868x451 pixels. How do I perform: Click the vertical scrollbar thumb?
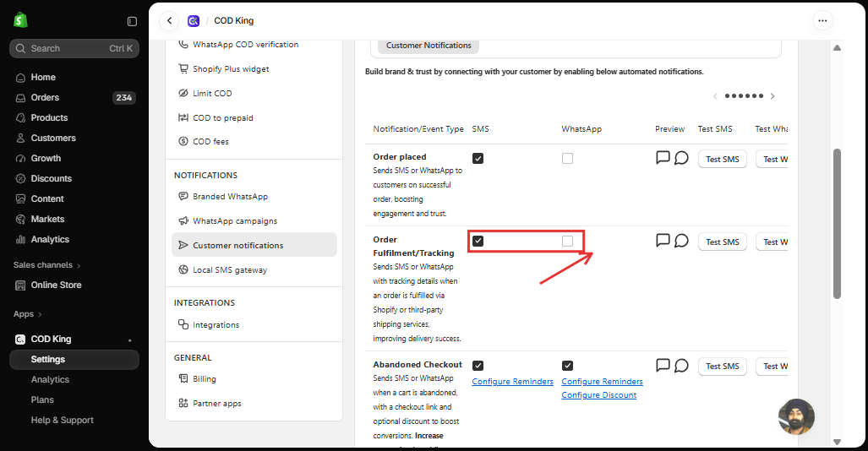click(837, 224)
